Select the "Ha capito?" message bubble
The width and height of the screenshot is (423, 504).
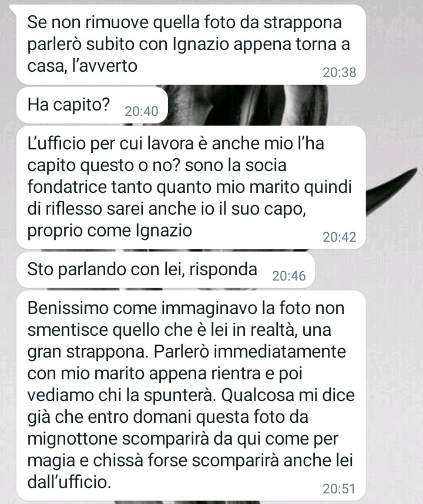(92, 105)
